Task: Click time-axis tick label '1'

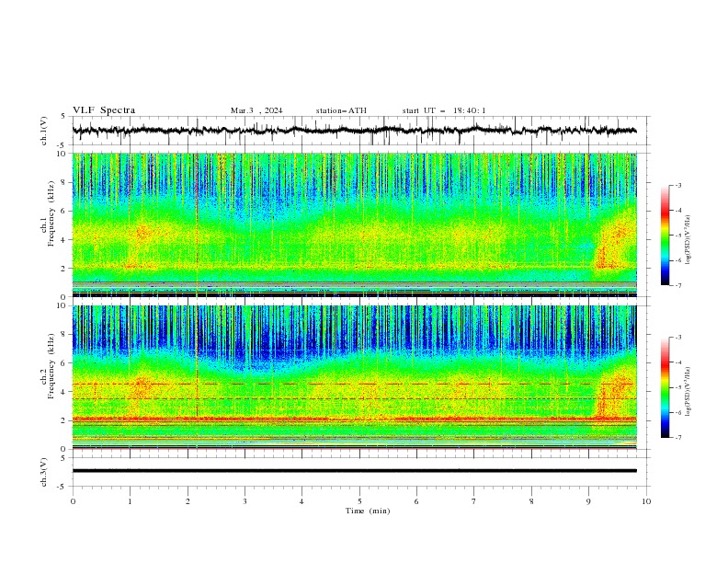Action: [130, 501]
